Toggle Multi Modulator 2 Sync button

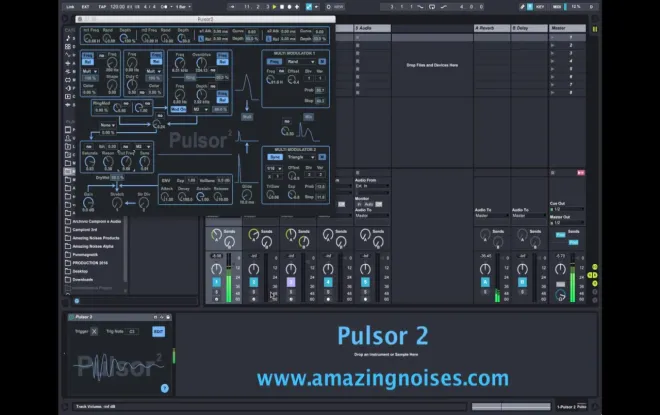(x=275, y=157)
